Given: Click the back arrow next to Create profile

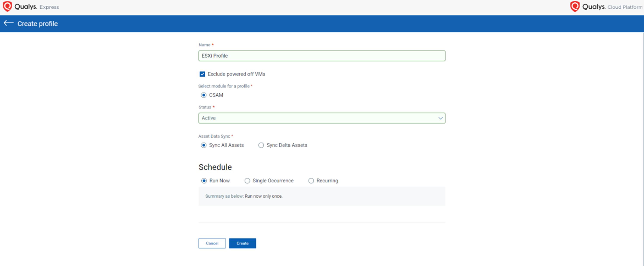Looking at the screenshot, I should (x=8, y=23).
